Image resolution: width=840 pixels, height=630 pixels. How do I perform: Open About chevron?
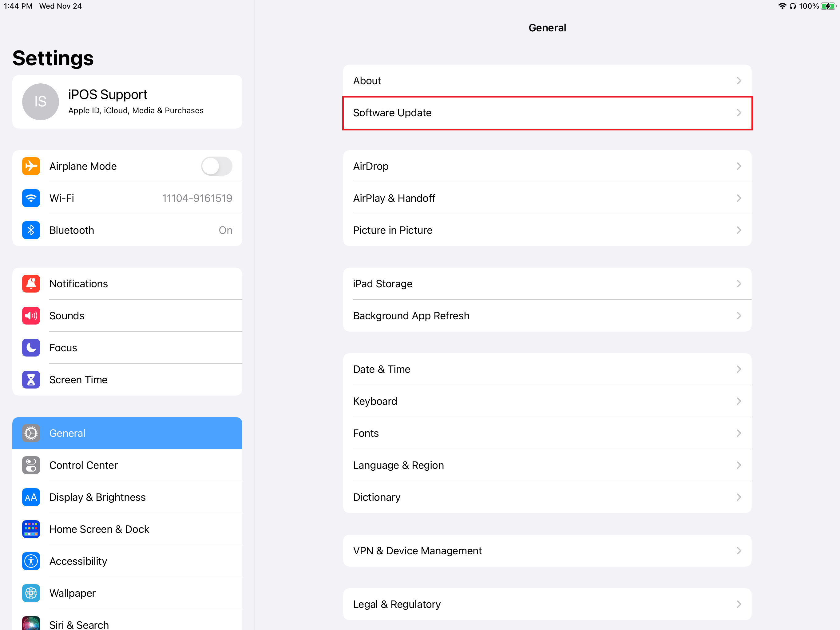point(739,81)
